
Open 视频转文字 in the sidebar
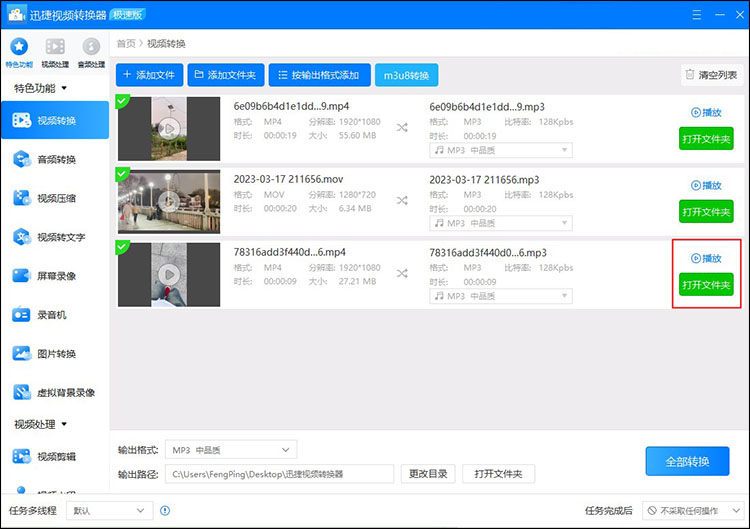(x=55, y=237)
